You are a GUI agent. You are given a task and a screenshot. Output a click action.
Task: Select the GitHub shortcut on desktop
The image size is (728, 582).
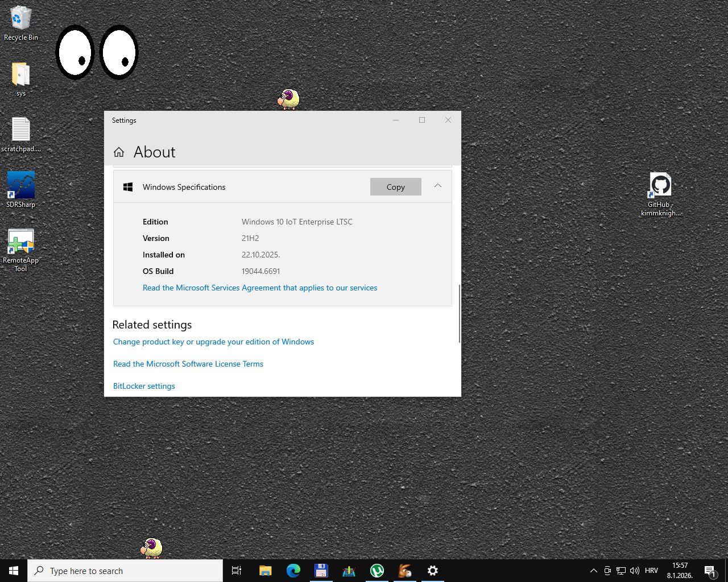(660, 194)
